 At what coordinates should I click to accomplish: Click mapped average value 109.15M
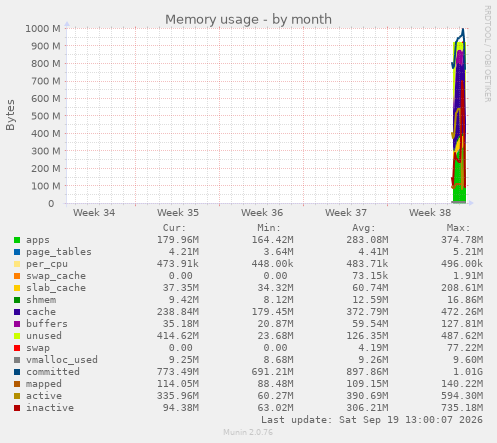click(x=367, y=384)
